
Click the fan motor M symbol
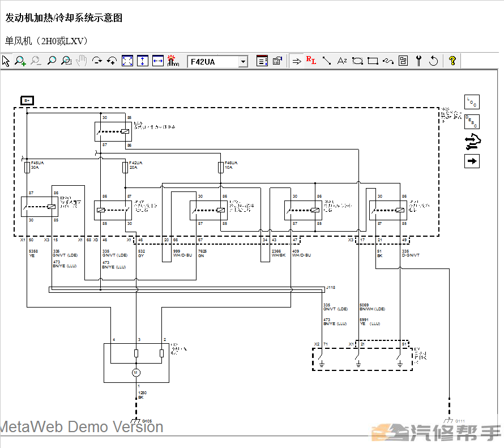pyautogui.click(x=136, y=373)
